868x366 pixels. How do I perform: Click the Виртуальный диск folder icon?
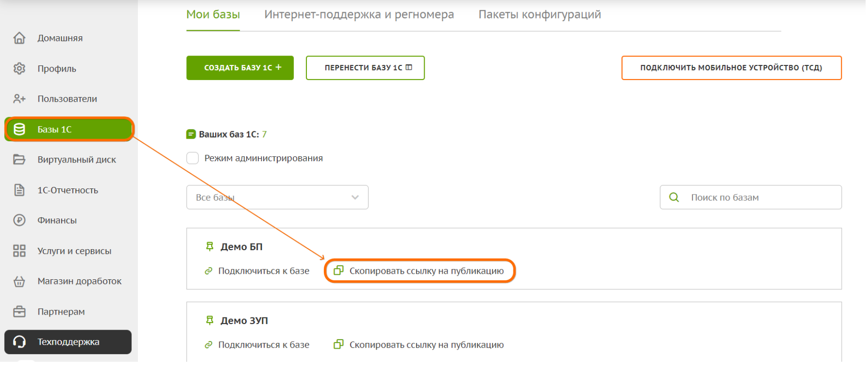(x=19, y=160)
